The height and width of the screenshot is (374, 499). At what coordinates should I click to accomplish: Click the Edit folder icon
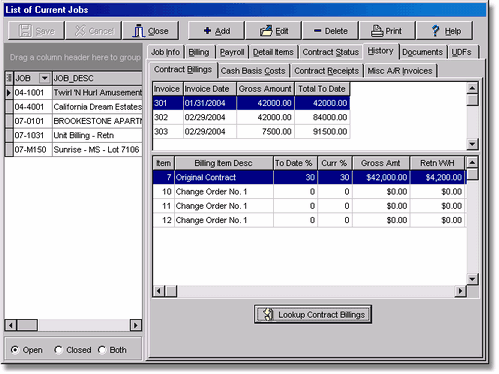266,31
